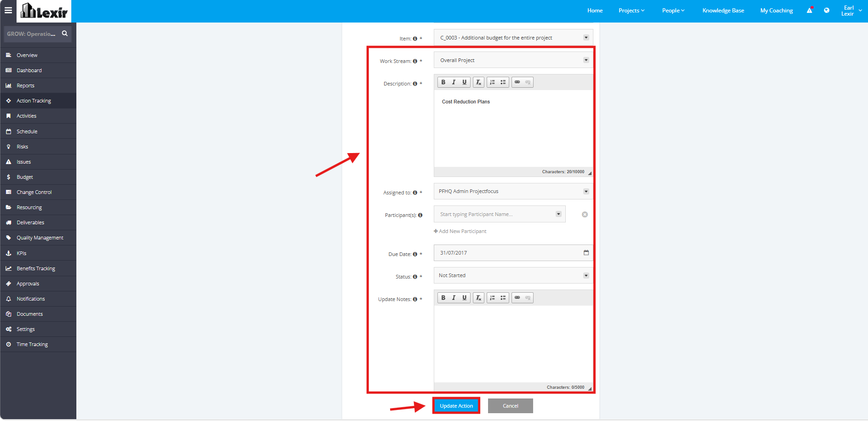
Task: Open Change Control in sidebar
Action: (38, 192)
